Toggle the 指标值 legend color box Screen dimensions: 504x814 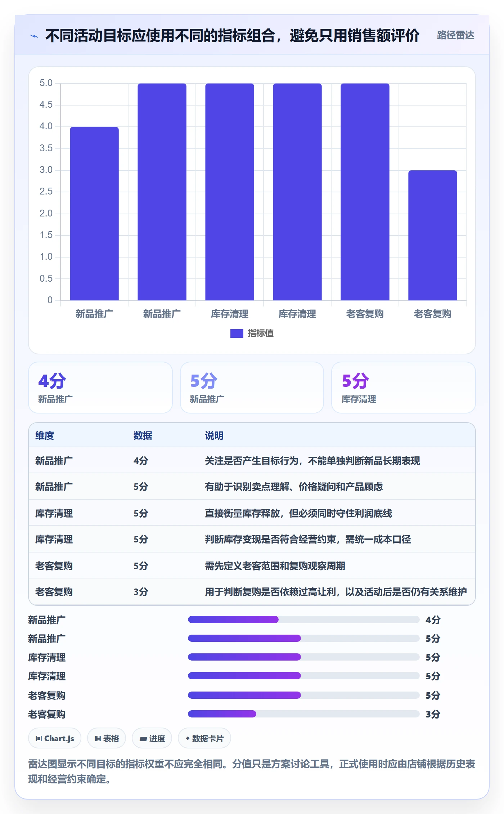tap(237, 334)
